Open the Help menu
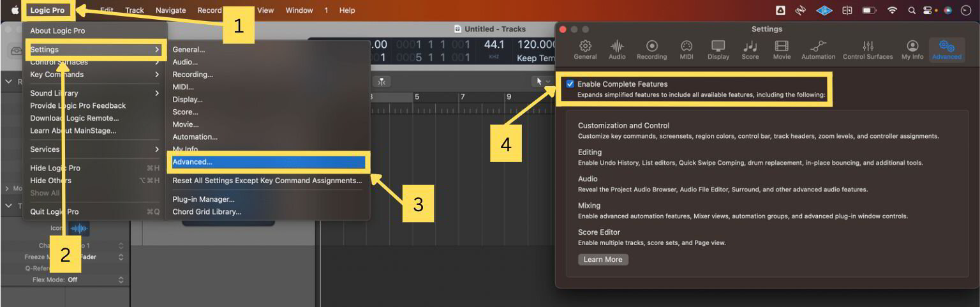Screen dimensions: 980x307 [x=347, y=10]
